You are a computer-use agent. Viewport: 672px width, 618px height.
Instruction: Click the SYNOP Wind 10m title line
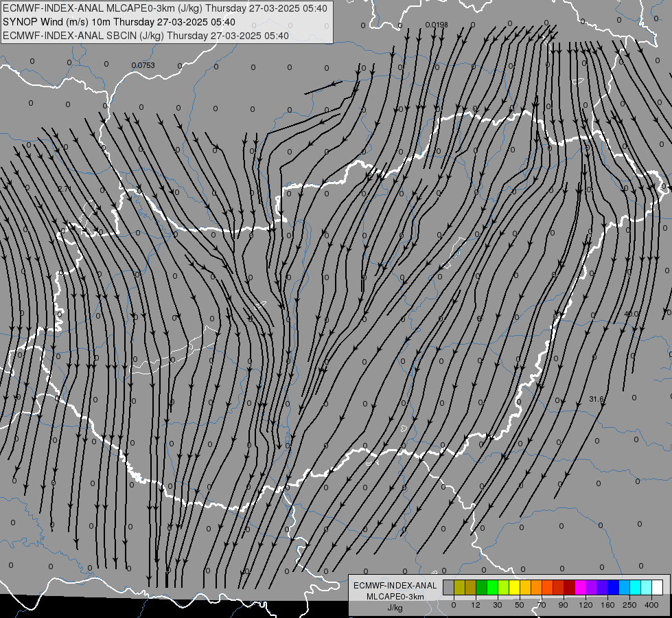coord(119,22)
